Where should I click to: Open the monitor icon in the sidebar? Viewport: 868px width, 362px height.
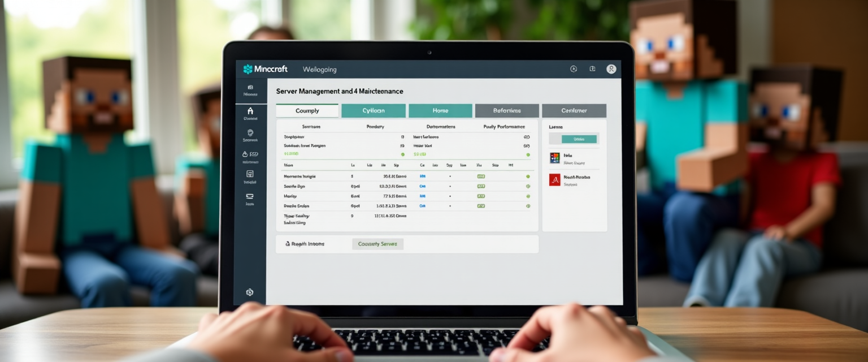click(x=250, y=196)
